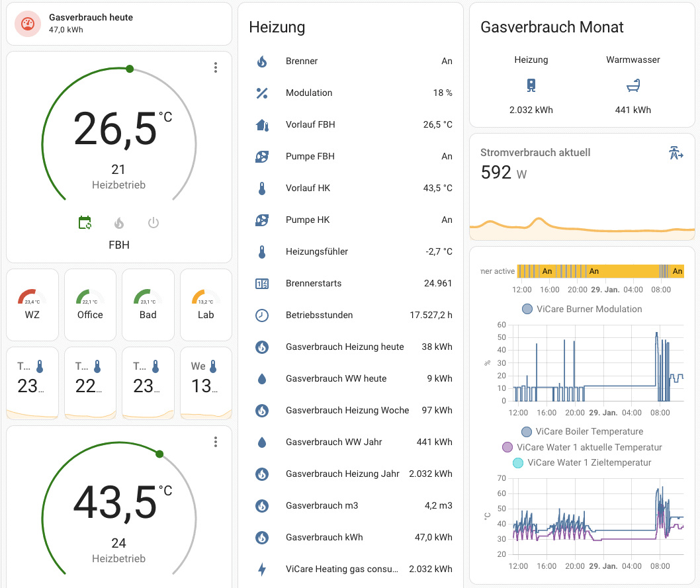Viewport: 700px width, 588px height.
Task: Click the Brennerstarts counter icon
Action: pos(262,284)
